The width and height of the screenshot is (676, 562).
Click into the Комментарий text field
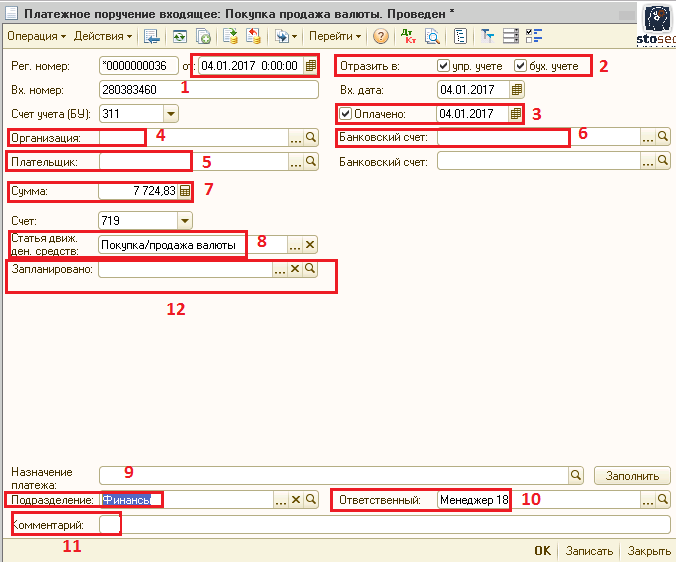click(390, 524)
